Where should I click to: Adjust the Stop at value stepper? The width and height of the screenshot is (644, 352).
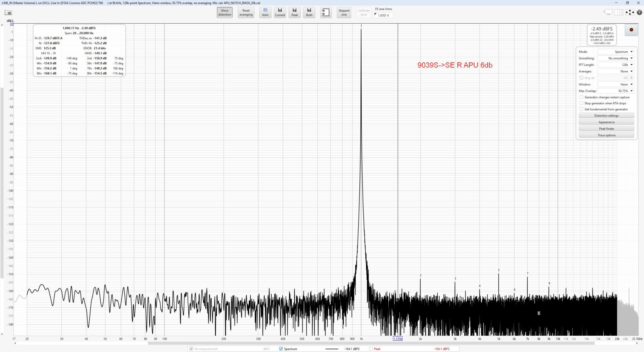[x=631, y=78]
